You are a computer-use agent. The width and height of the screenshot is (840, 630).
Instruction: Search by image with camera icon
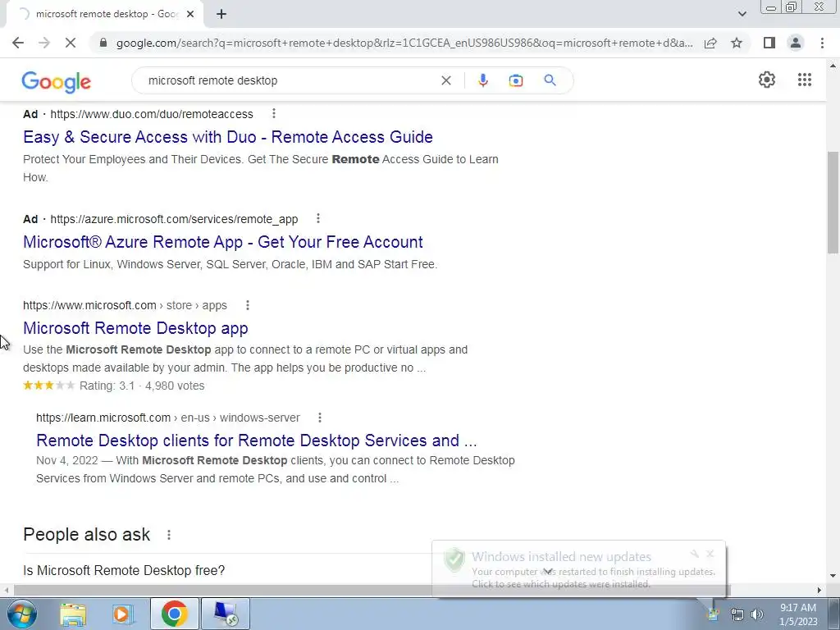pos(516,80)
